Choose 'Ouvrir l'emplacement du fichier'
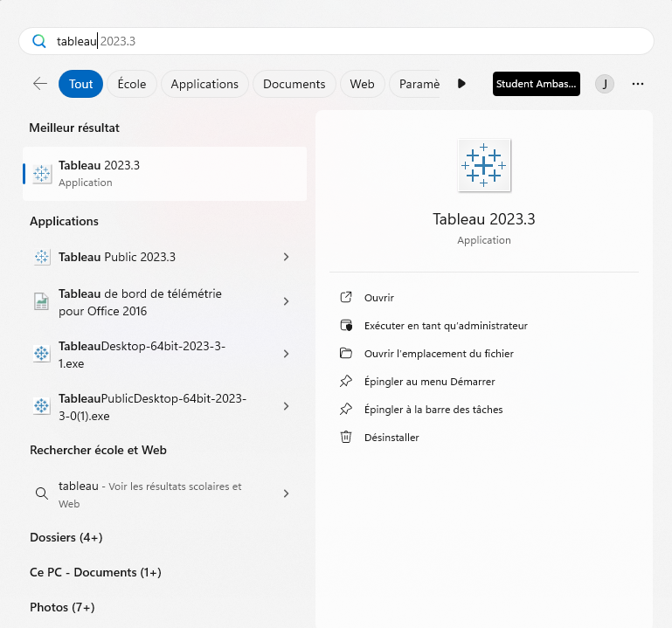The height and width of the screenshot is (628, 672). pos(439,354)
